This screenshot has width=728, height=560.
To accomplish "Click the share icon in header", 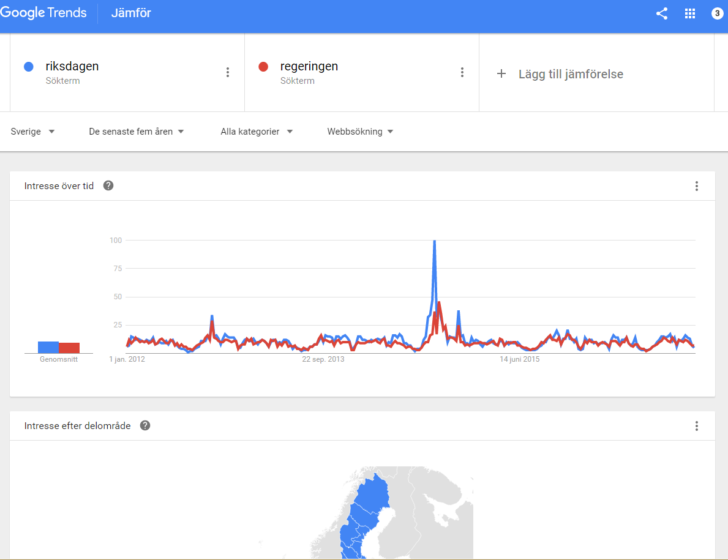I will (x=662, y=13).
